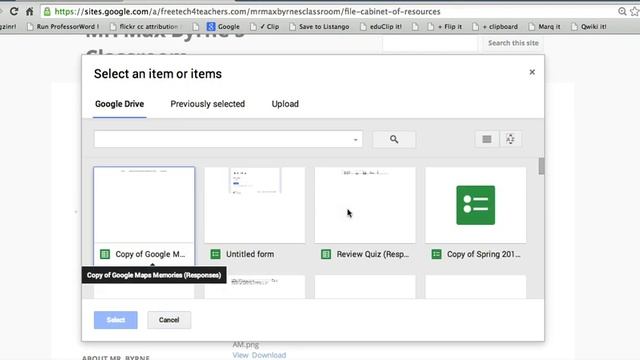
Task: Click Review Quiz (Resp... file name
Action: point(373,254)
